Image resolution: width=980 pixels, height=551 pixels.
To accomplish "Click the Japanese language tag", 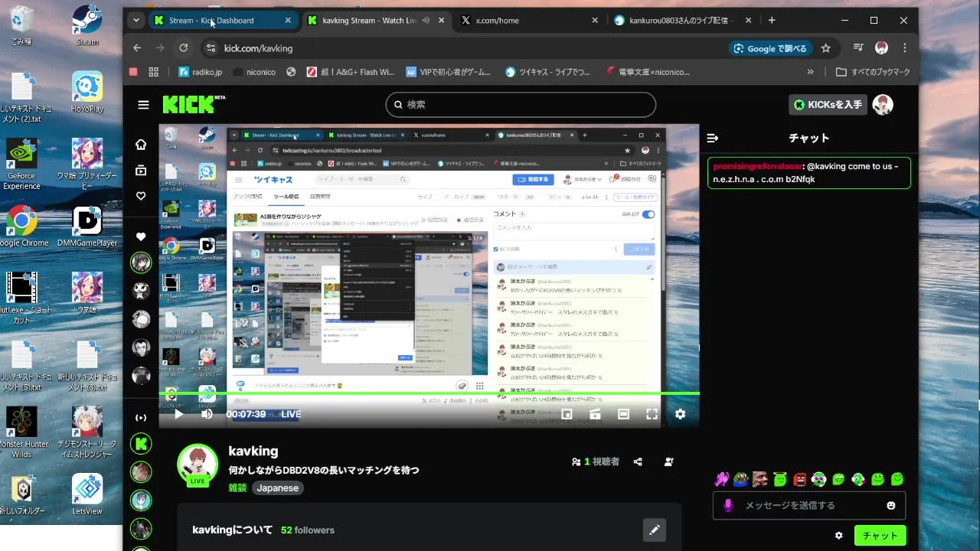I will coord(277,488).
